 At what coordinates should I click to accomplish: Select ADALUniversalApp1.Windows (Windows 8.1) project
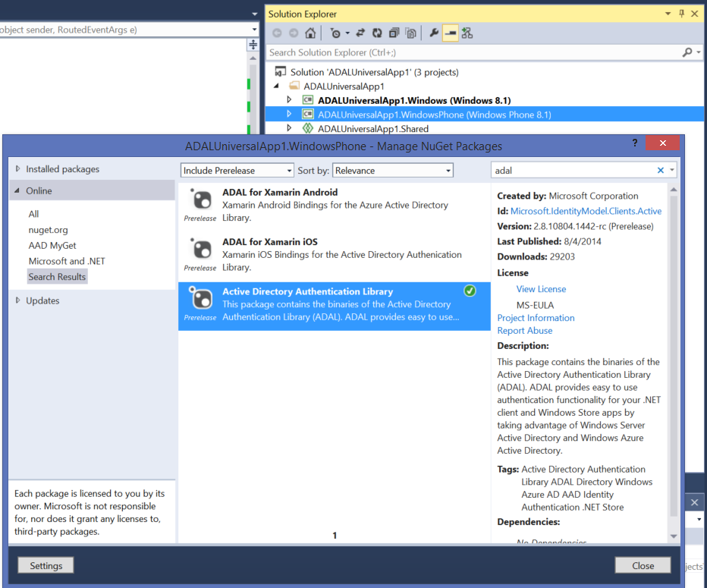pos(414,100)
